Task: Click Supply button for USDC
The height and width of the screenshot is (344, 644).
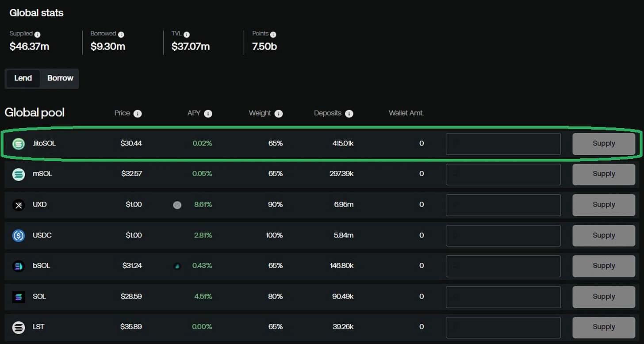Action: pyautogui.click(x=604, y=236)
